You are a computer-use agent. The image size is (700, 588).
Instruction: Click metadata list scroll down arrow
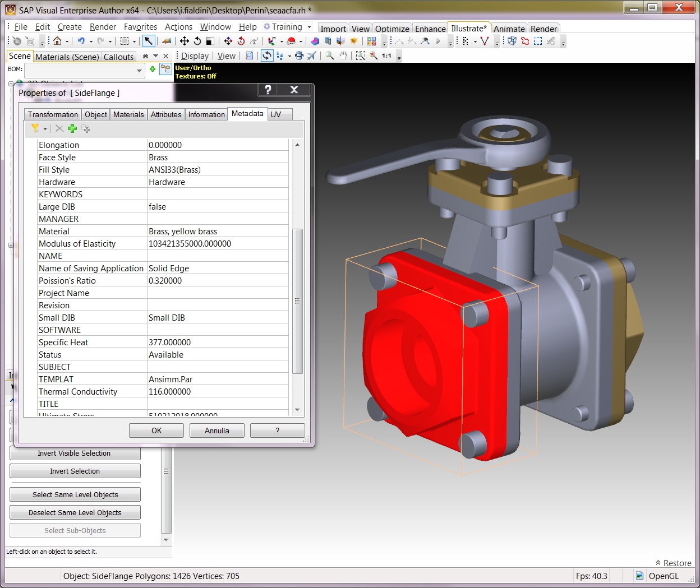[x=297, y=410]
